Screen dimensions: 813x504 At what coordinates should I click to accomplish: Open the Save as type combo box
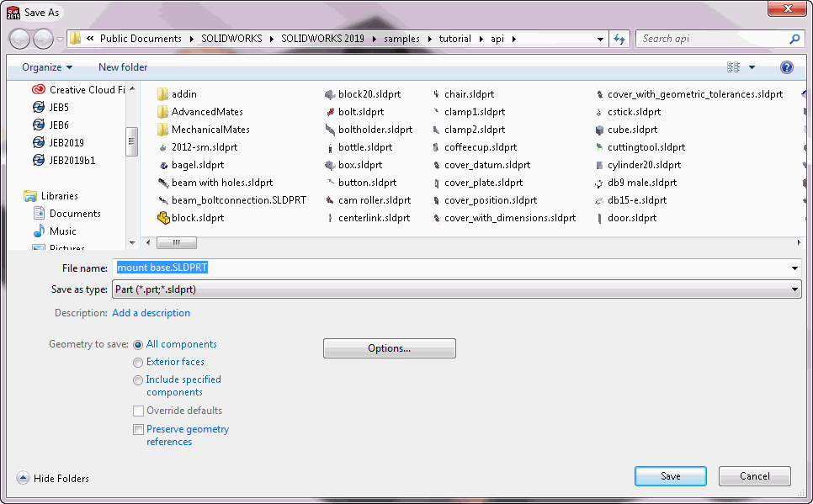point(457,289)
